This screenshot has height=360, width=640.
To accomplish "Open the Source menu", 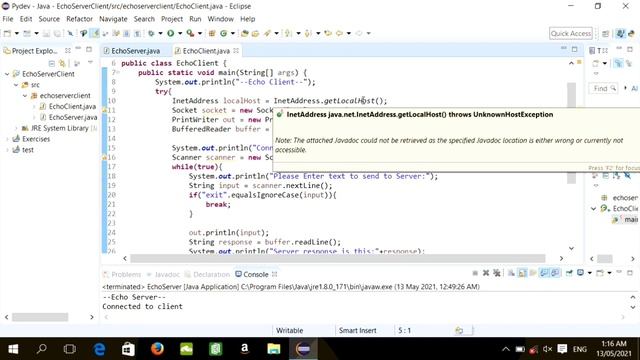I will 49,19.
